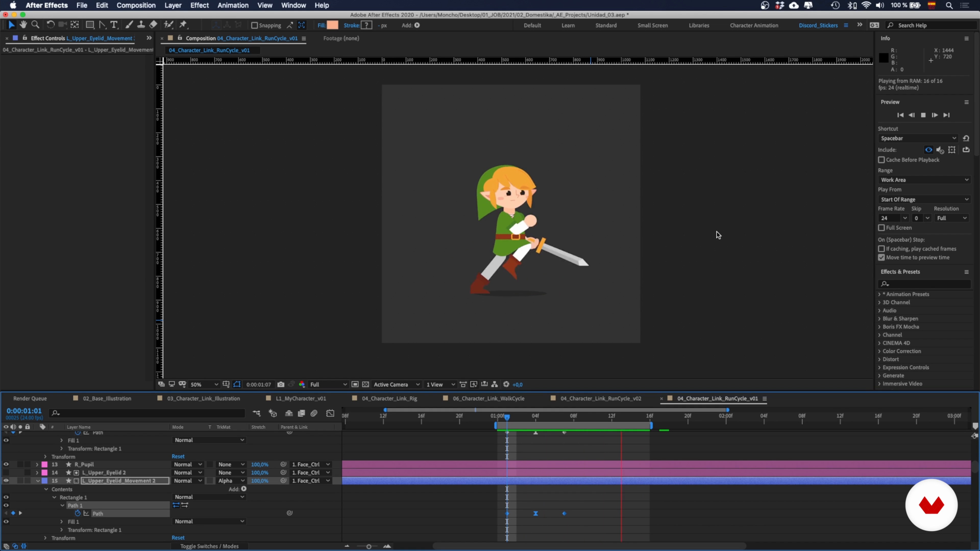Reset the Spacebar shortcut preview settings
This screenshot has width=980, height=551.
click(x=966, y=139)
